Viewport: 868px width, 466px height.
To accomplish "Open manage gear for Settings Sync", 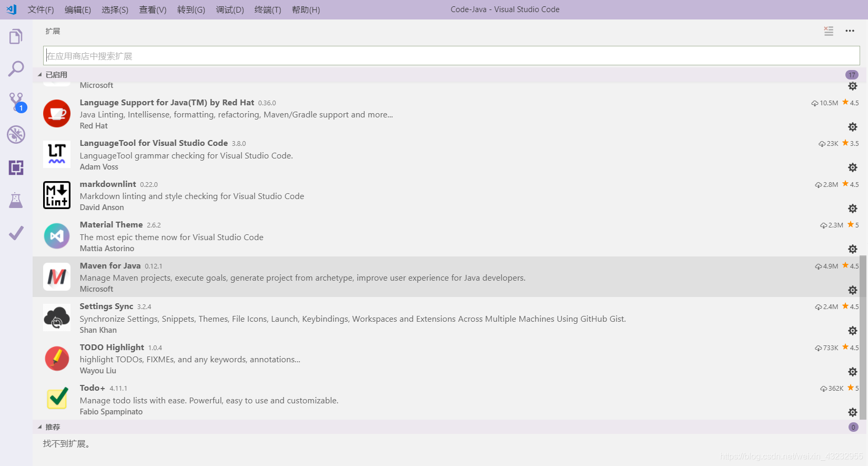I will click(853, 331).
